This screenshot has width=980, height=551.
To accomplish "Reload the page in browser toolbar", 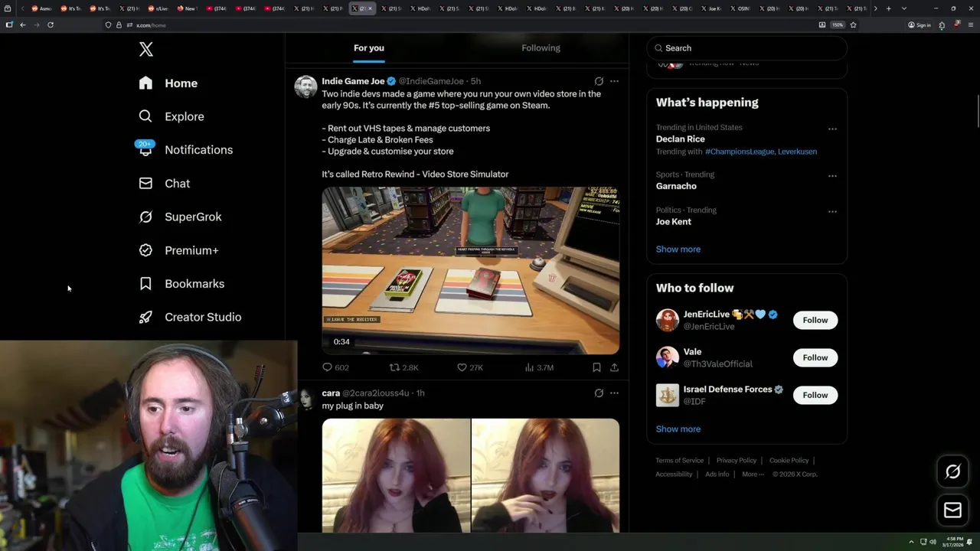I will coord(51,24).
